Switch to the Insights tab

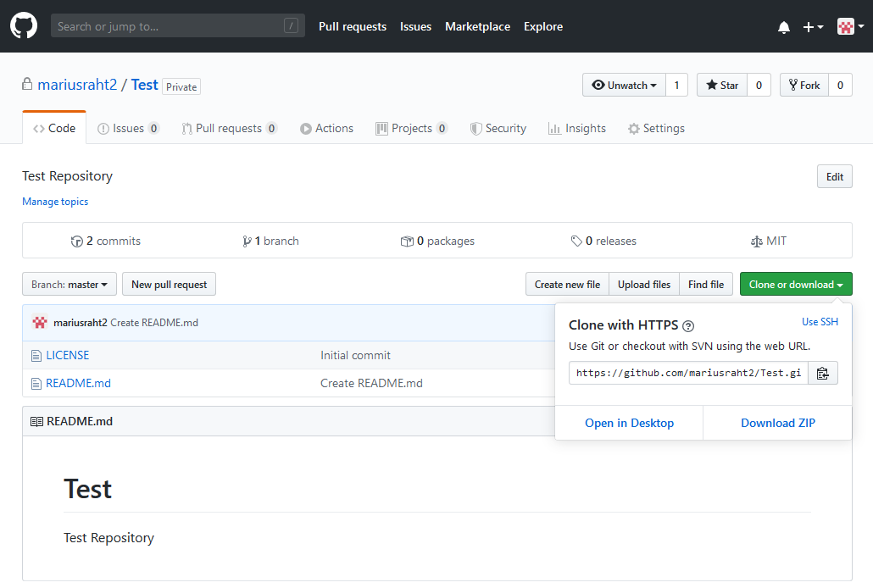(x=577, y=128)
